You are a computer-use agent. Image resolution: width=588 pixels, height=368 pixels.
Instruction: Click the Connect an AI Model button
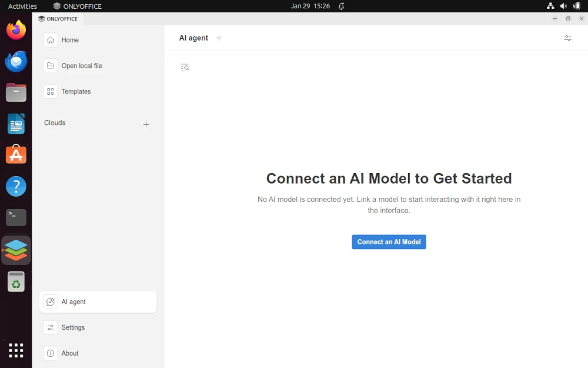(389, 241)
